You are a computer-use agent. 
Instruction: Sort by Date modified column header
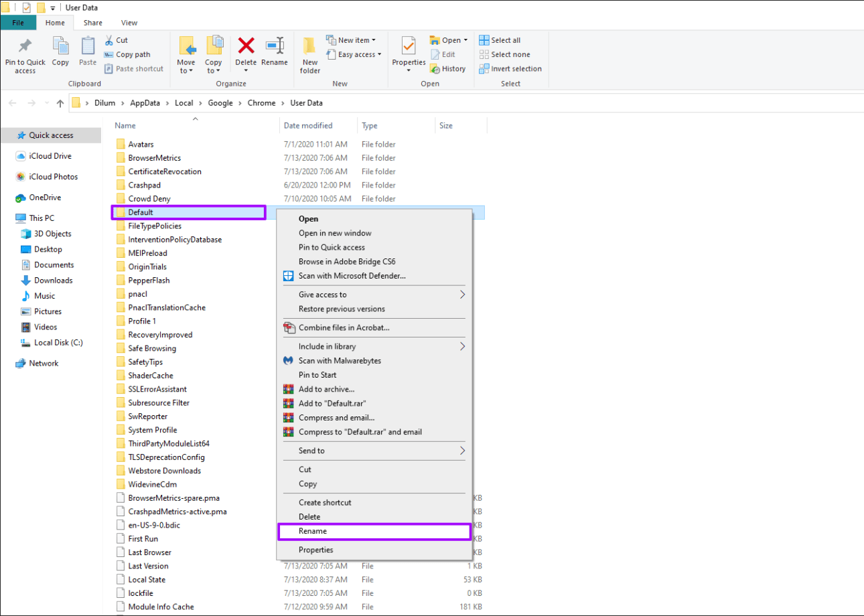(x=308, y=125)
